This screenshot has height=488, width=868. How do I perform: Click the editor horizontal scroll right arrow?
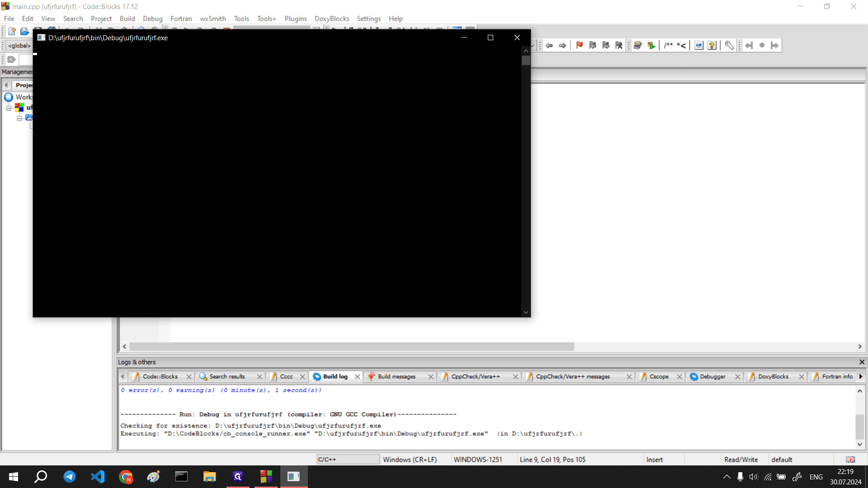tap(859, 347)
